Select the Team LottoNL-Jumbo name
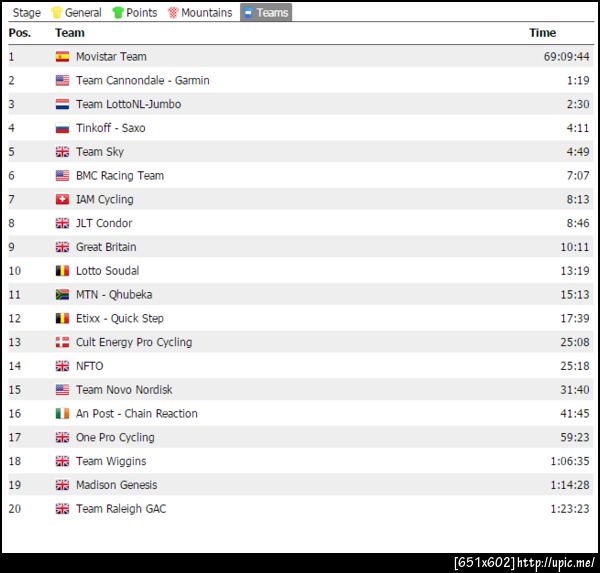 tap(129, 104)
